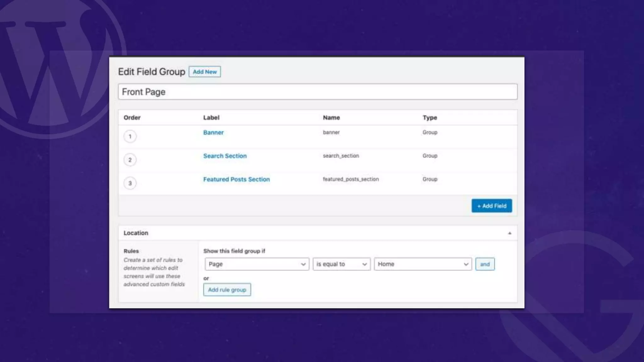This screenshot has height=362, width=644.
Task: Open the Banner field link
Action: pos(213,133)
